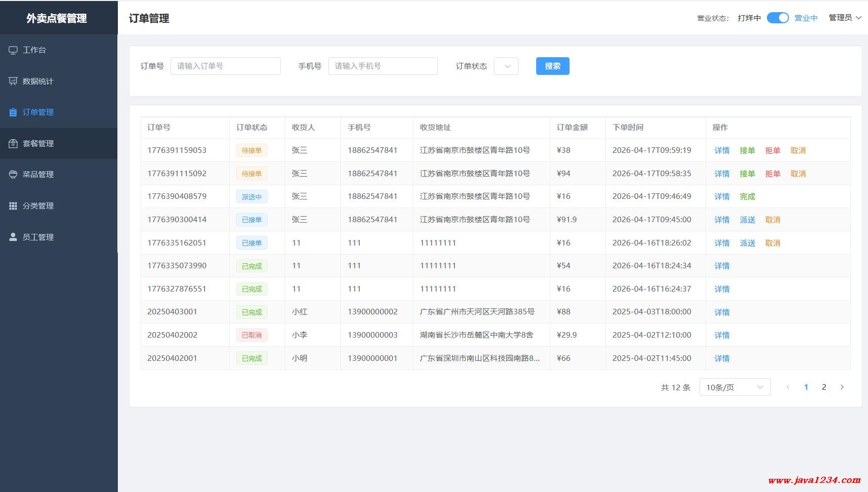Image resolution: width=868 pixels, height=492 pixels.
Task: Open 数据统计 in the sidebar menu
Action: pos(38,81)
